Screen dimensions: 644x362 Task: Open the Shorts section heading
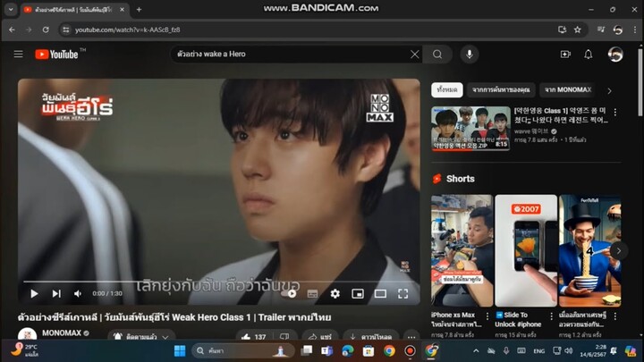click(460, 179)
